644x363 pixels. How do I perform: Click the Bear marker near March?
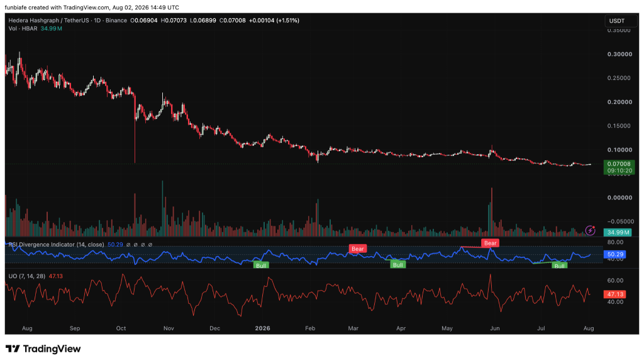358,249
